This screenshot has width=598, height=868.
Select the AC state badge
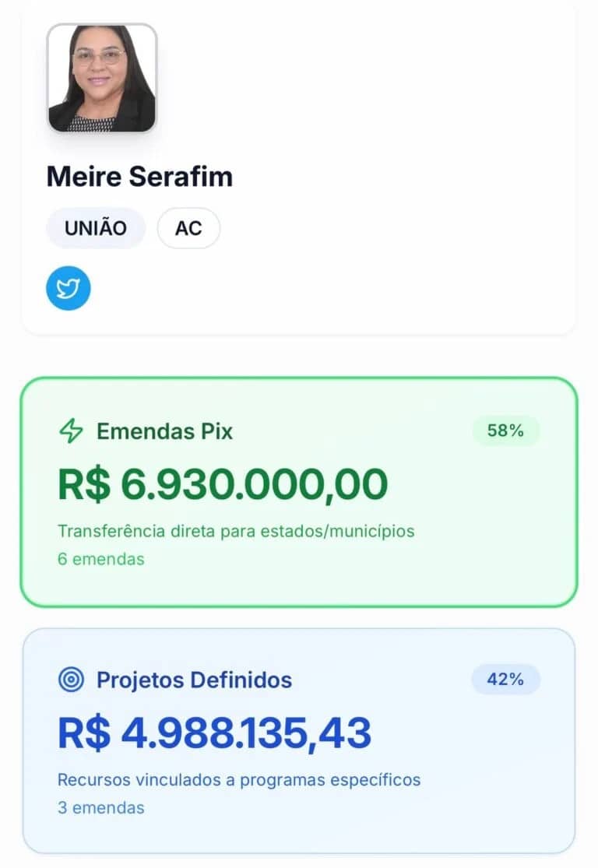[188, 228]
